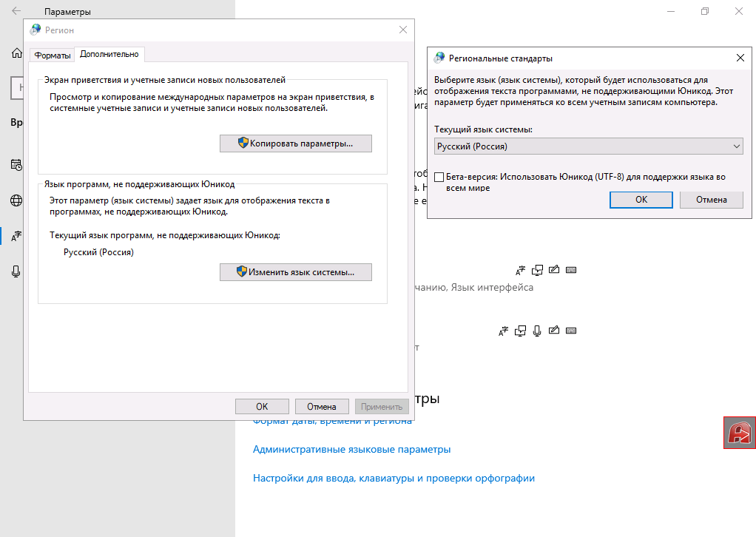Open Language section via the A-character icon
Screen dimensions: 756x537
tap(16, 236)
